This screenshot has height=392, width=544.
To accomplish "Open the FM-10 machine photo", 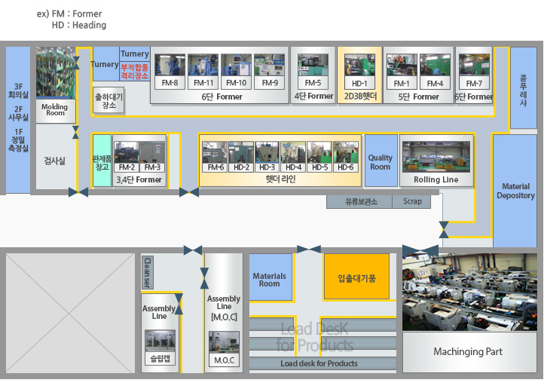I will [x=236, y=65].
